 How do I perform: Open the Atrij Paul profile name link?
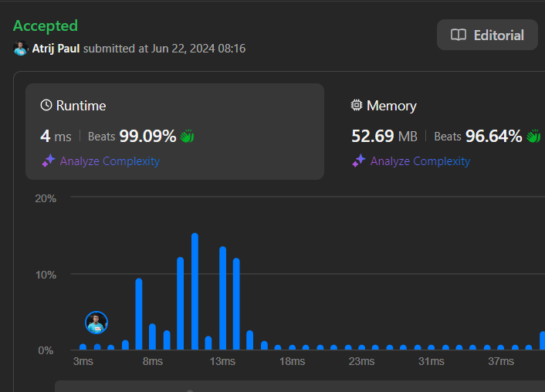56,49
